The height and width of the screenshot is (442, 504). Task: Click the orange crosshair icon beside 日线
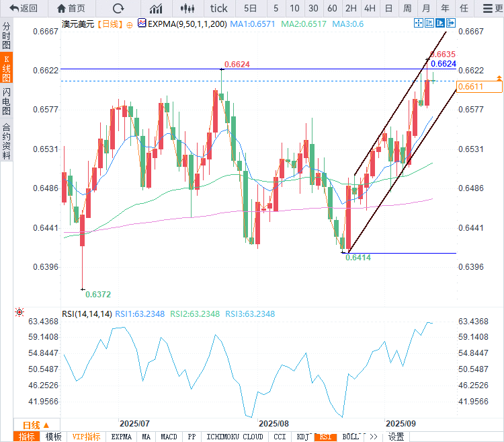coord(130,25)
